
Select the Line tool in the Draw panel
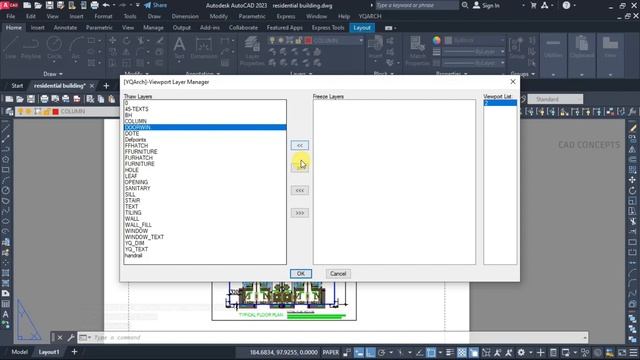click(x=11, y=48)
